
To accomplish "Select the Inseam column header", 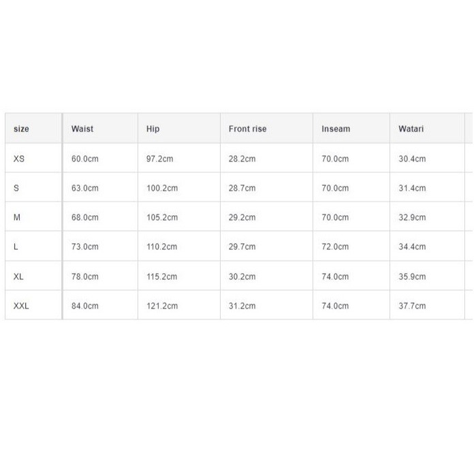I will pos(336,129).
